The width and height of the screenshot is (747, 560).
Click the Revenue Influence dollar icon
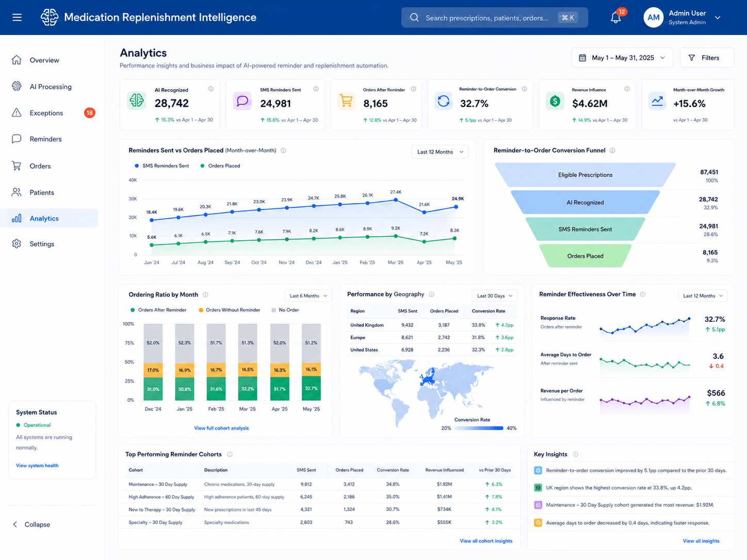(x=555, y=101)
